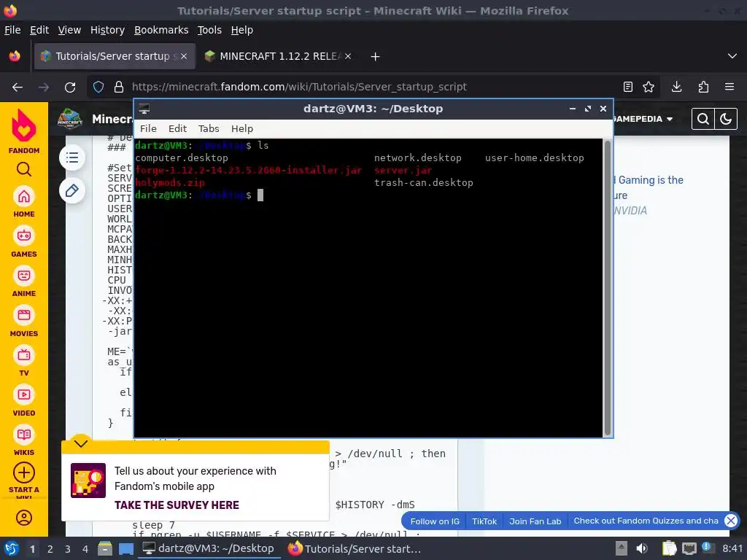Open tracking protection shield icon
The height and width of the screenshot is (560, 747).
coord(98,87)
